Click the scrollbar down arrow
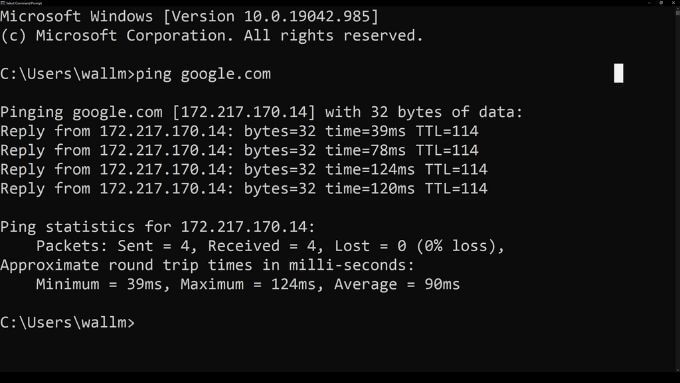 [x=678, y=370]
